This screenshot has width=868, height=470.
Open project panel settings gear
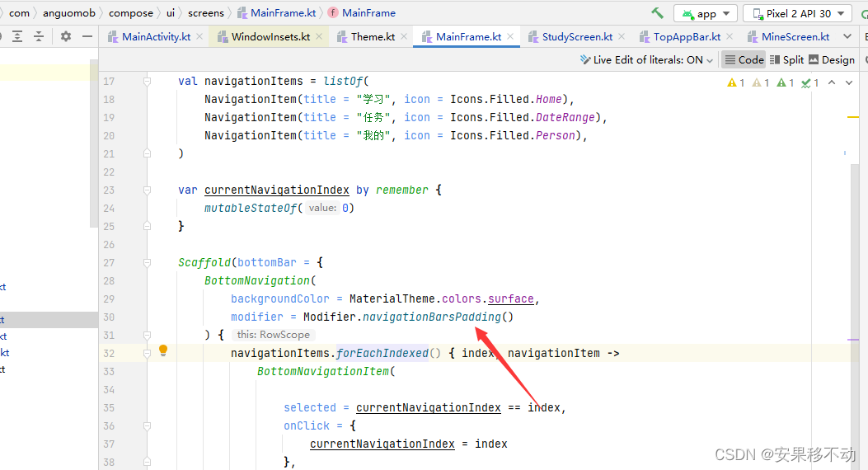pyautogui.click(x=66, y=36)
